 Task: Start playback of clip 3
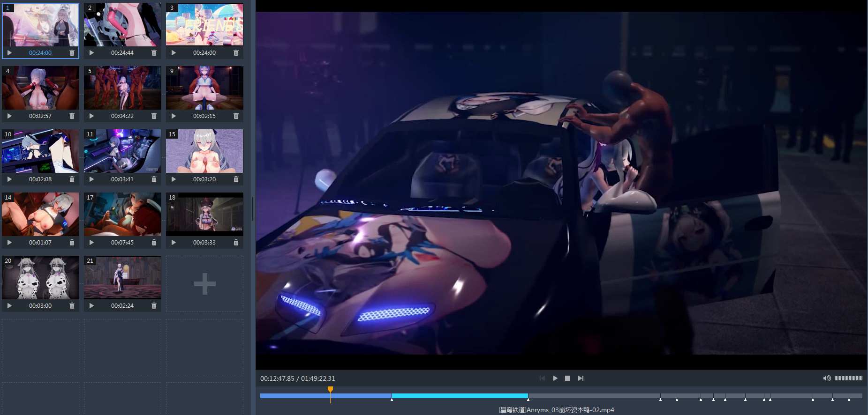pos(174,53)
